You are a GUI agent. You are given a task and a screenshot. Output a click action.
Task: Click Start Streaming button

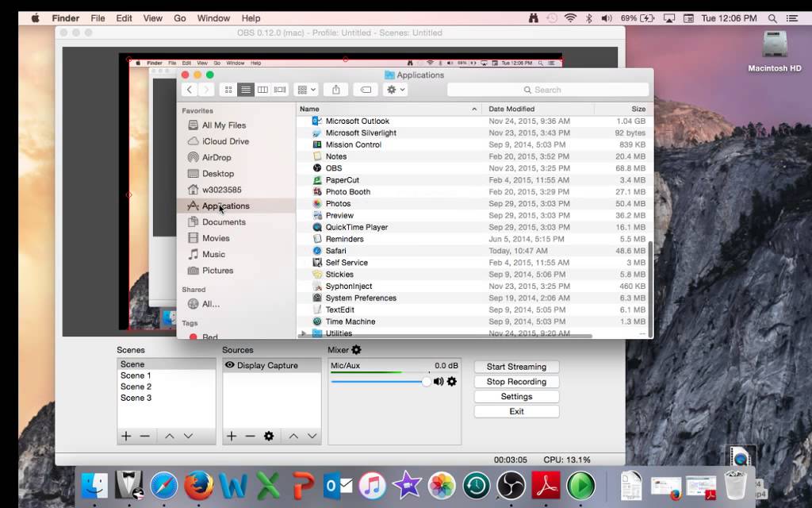tap(516, 367)
